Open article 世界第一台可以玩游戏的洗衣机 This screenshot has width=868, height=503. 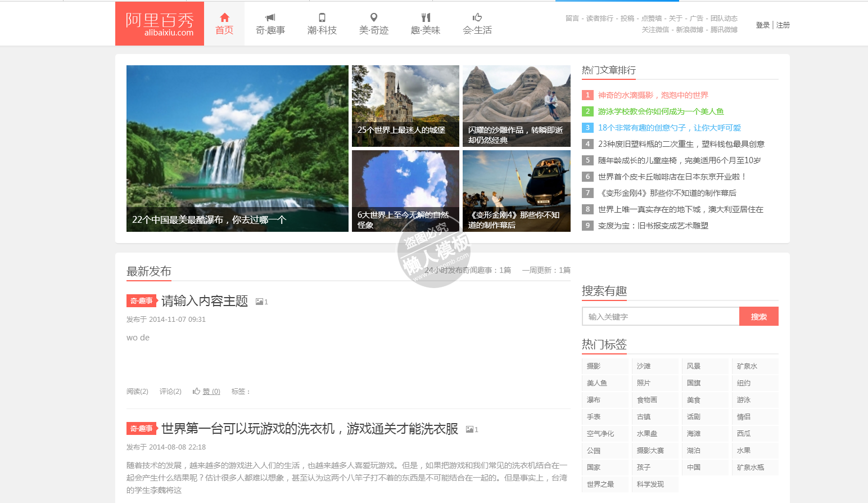pyautogui.click(x=310, y=429)
